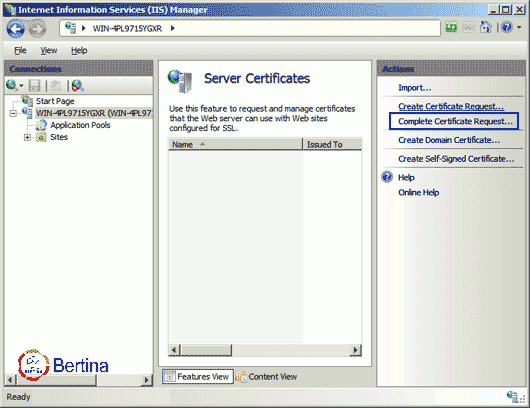
Task: Click the certificate list left scroll arrow
Action: tap(174, 350)
